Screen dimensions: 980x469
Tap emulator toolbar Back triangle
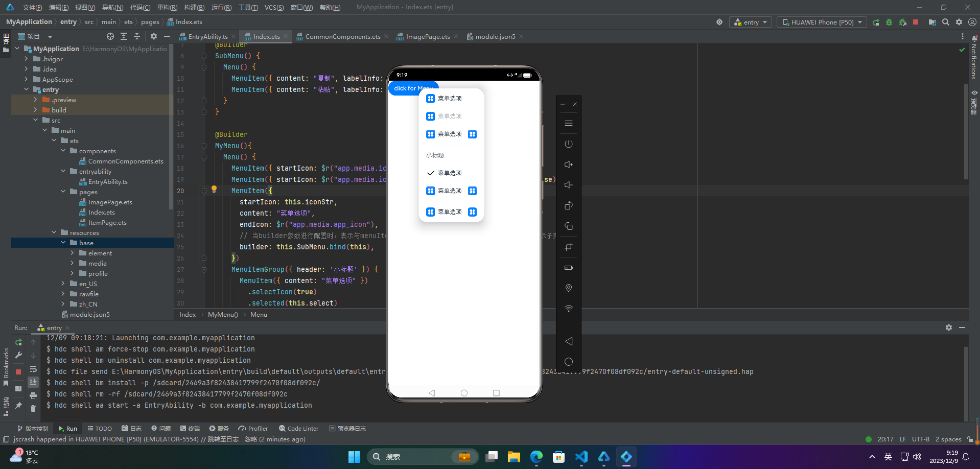(569, 341)
